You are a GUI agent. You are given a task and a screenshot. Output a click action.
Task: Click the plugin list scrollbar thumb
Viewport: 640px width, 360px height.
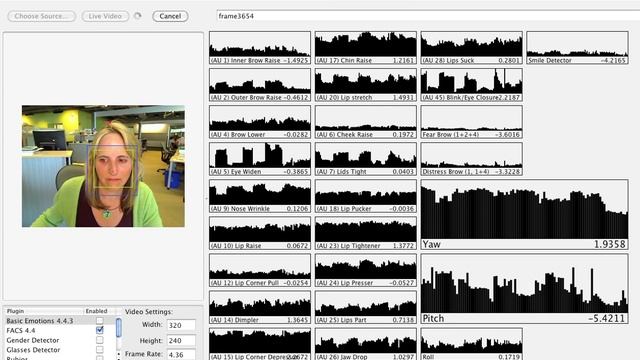(x=119, y=328)
